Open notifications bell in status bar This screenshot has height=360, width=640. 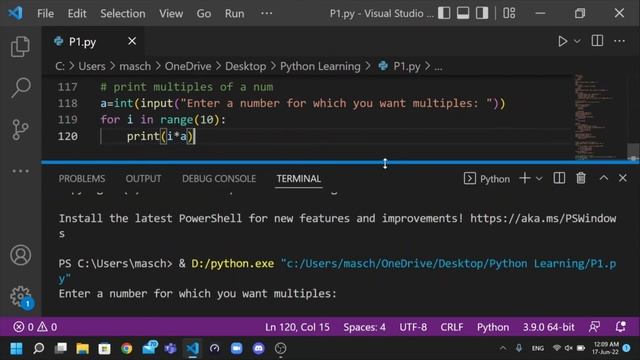620,327
